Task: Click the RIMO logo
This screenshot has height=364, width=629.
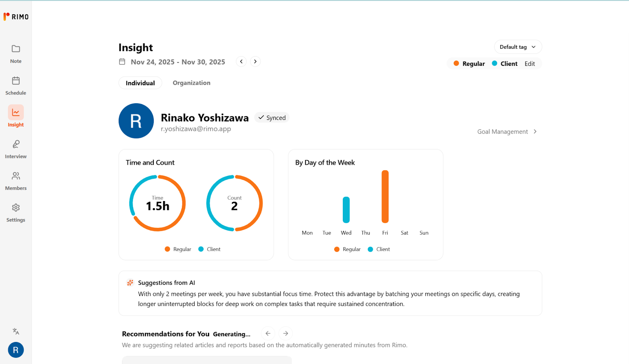Action: point(16,16)
